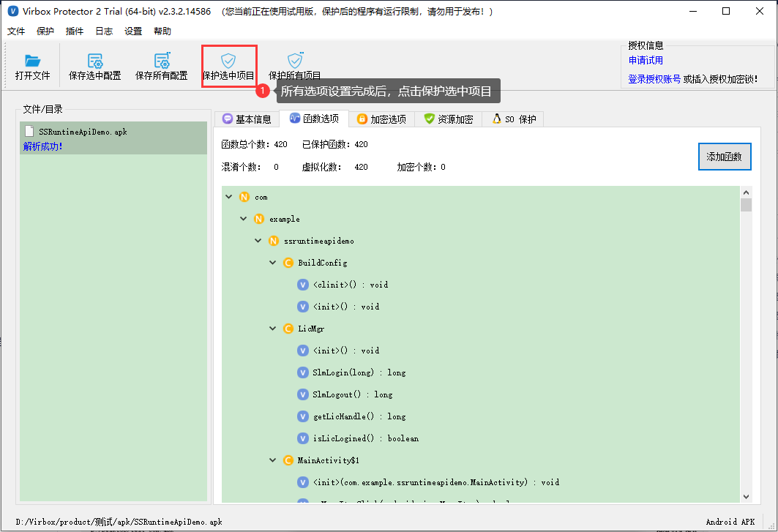Image resolution: width=778 pixels, height=532 pixels.
Task: Click the V icon of MainActivity$1 <init>
Action: point(303,482)
